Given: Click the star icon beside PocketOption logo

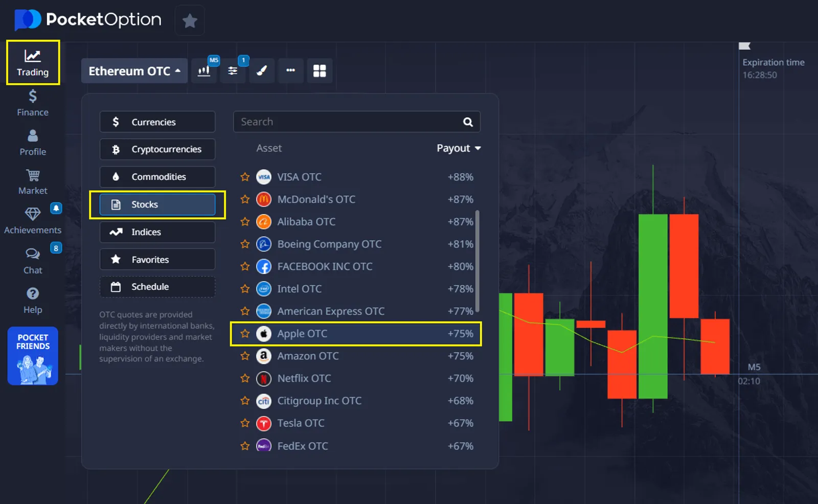Looking at the screenshot, I should point(190,21).
